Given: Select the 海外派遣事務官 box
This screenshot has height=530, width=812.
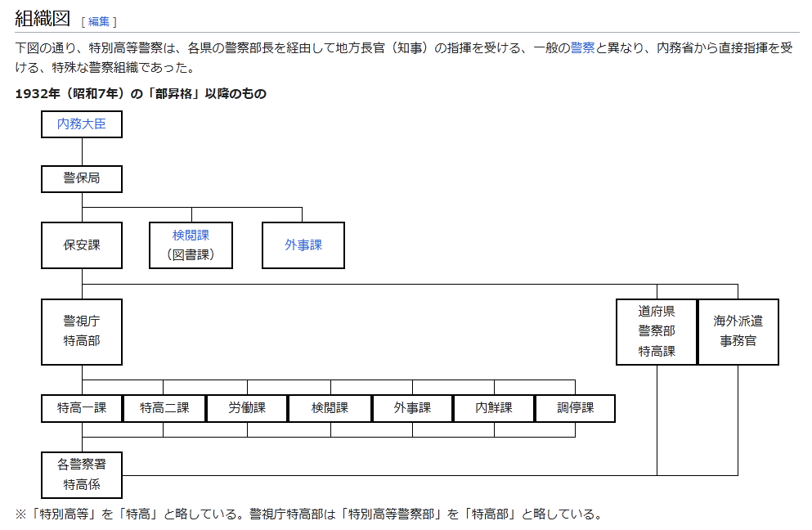Looking at the screenshot, I should (x=738, y=331).
